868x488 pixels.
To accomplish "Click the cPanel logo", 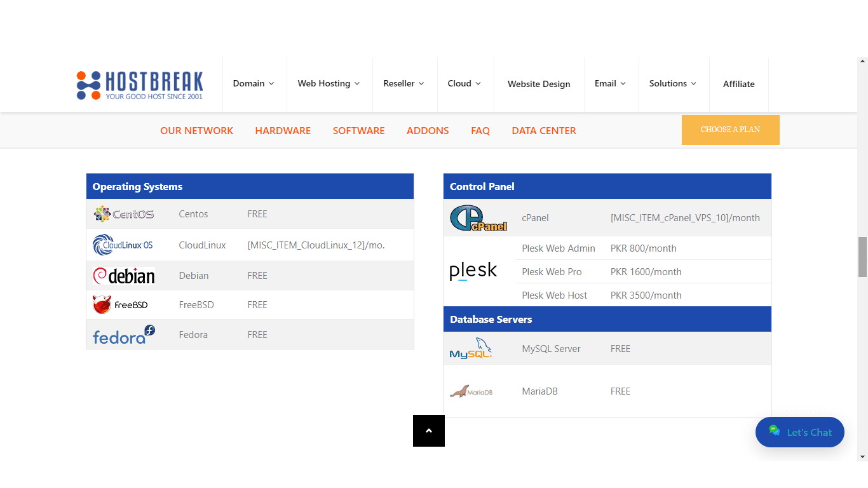I will click(478, 218).
